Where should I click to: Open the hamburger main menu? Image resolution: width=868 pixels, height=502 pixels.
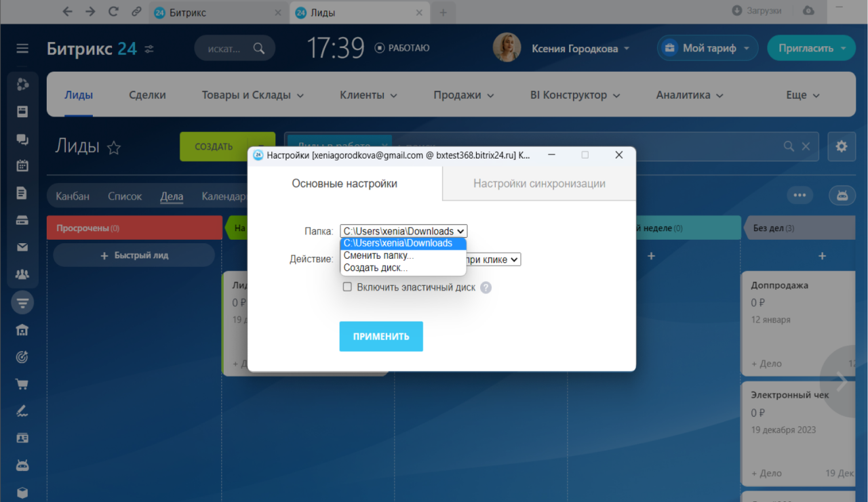[22, 48]
